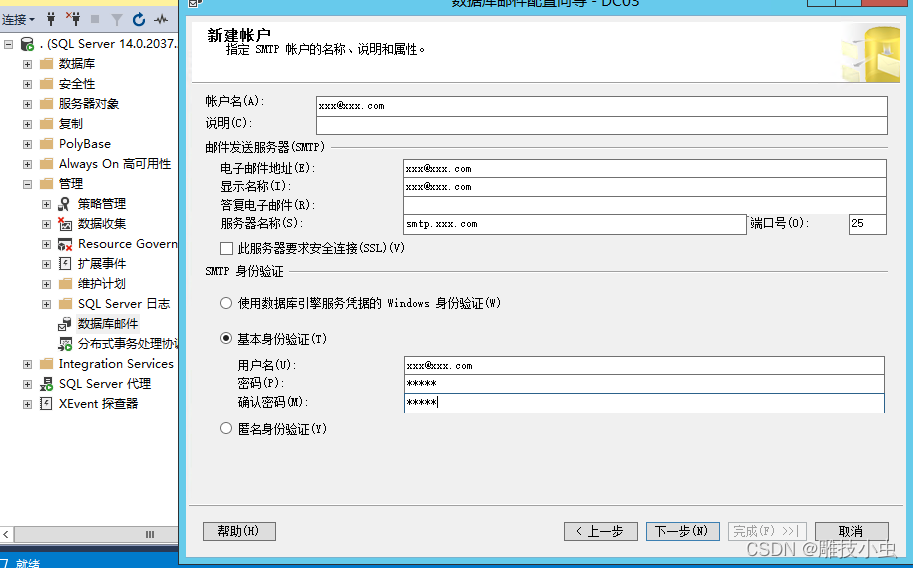The width and height of the screenshot is (913, 568).
Task: Expand the SQL Server 代理 node
Action: pyautogui.click(x=27, y=384)
